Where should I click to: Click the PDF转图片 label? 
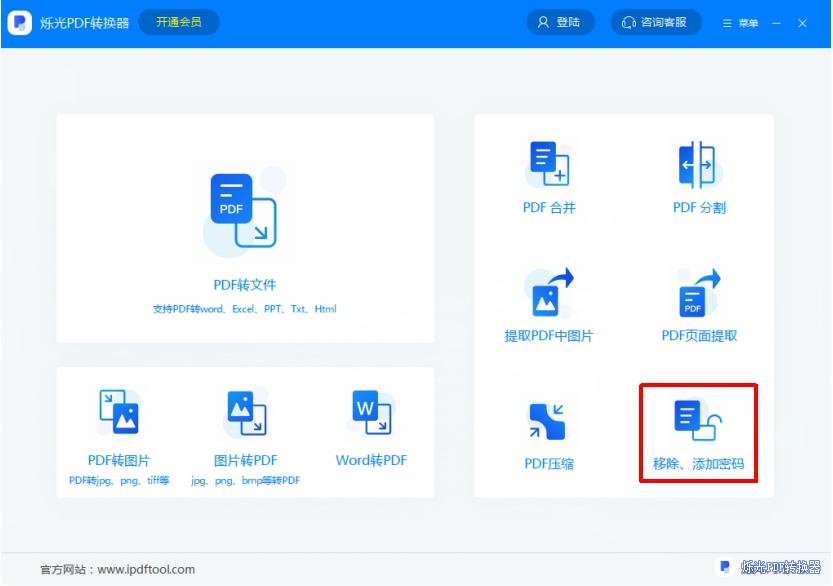(119, 460)
